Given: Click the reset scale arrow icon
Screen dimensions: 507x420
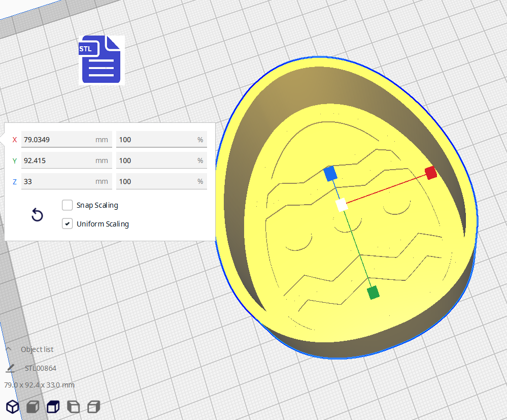Looking at the screenshot, I should pos(37,215).
